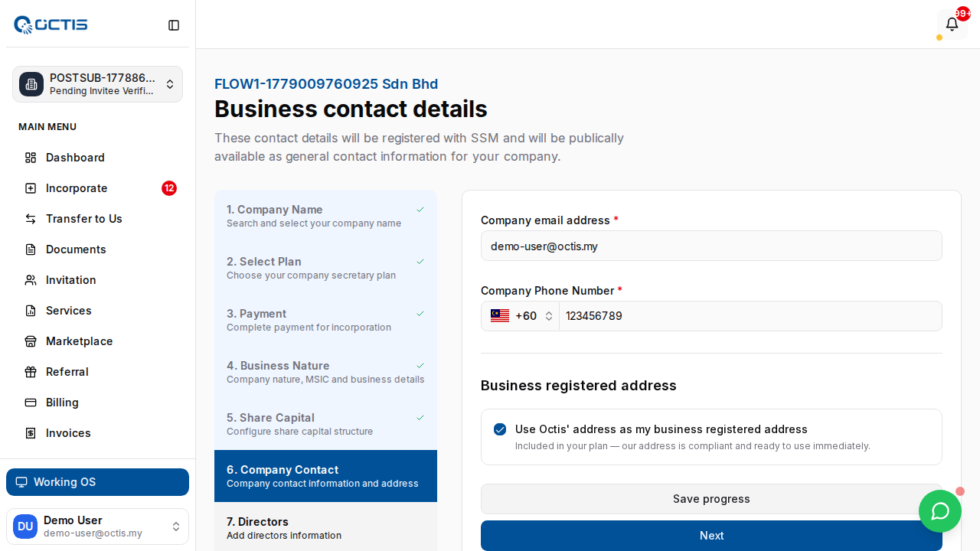Viewport: 980px width, 551px height.
Task: Click the Octis logo
Action: pyautogui.click(x=51, y=24)
